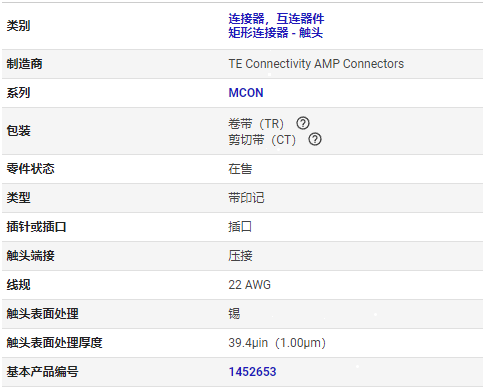
Task: Open the 矩形连接器 - 触头 subcategory link
Action: (x=275, y=33)
